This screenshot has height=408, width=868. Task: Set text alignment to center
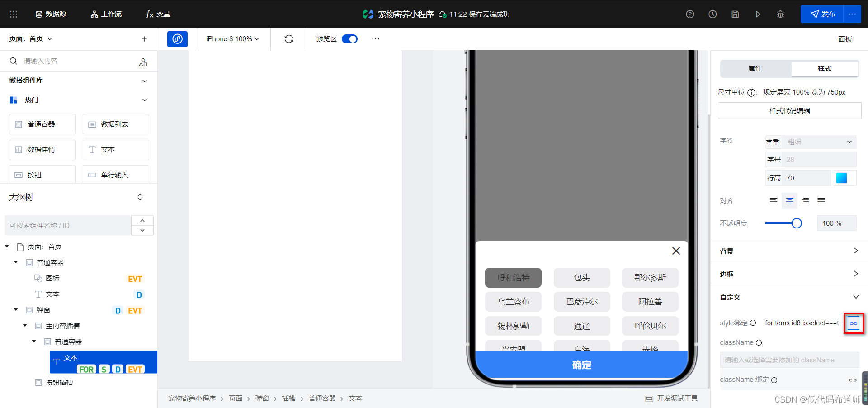point(789,201)
